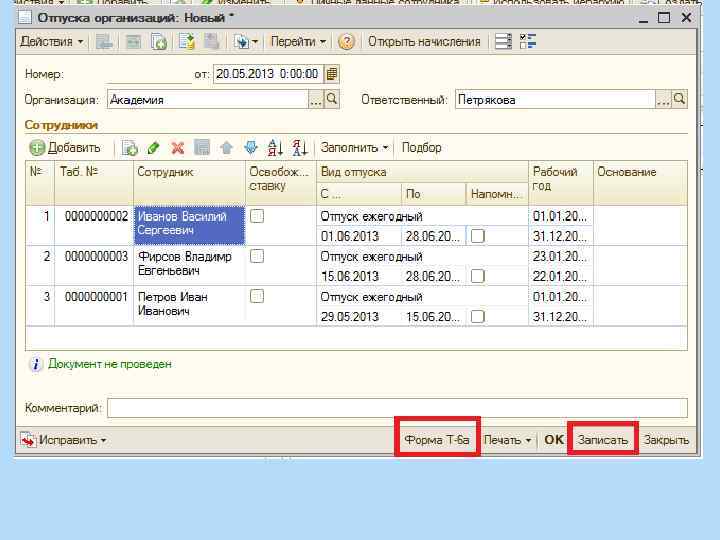
Task: Click the red X delete row icon
Action: 177,148
